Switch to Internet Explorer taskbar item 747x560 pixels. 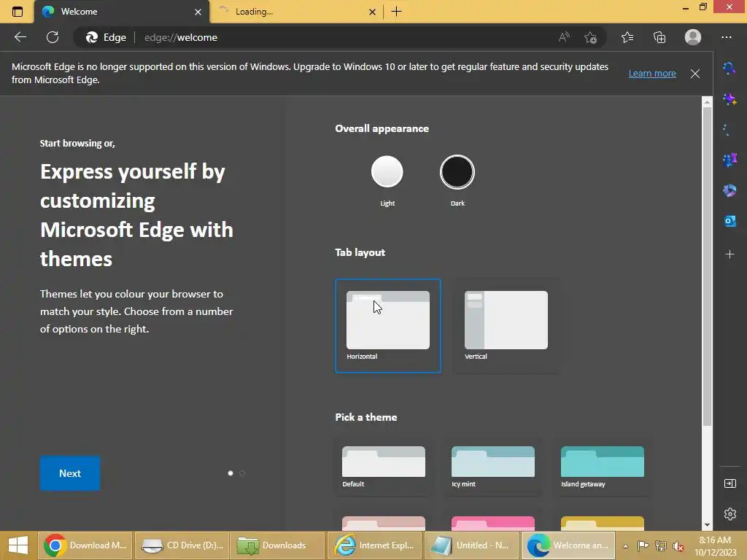[374, 545]
